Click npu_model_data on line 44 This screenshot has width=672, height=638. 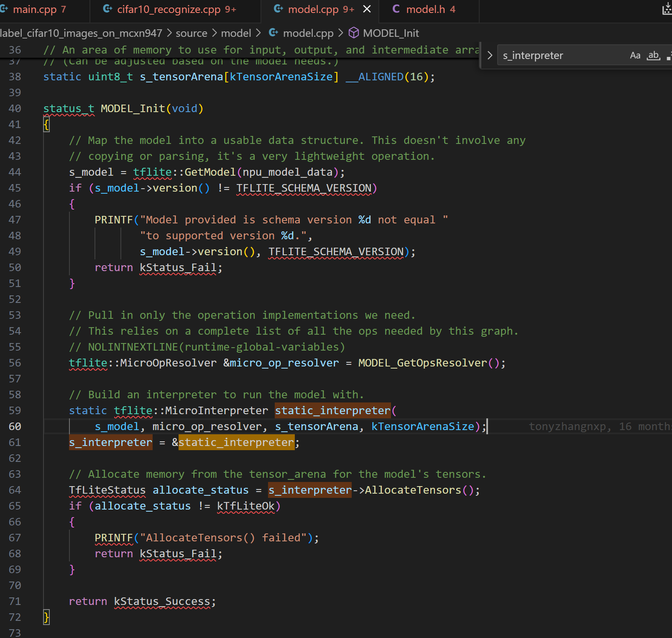pos(288,172)
